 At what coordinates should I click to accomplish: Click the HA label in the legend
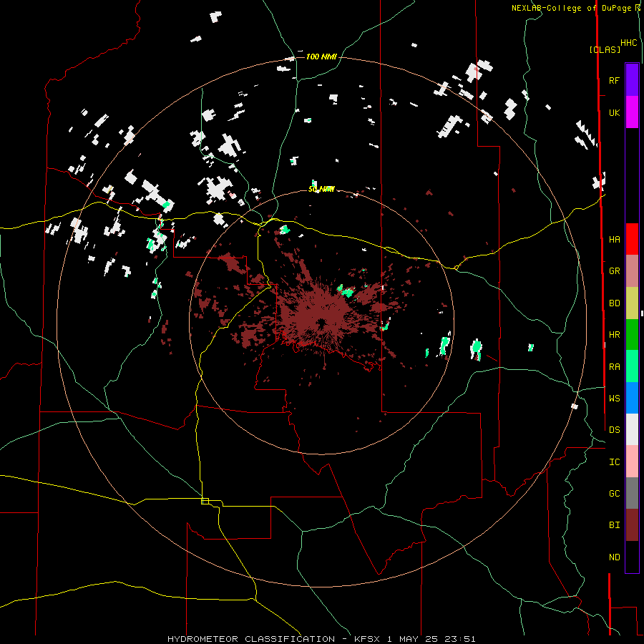614,239
